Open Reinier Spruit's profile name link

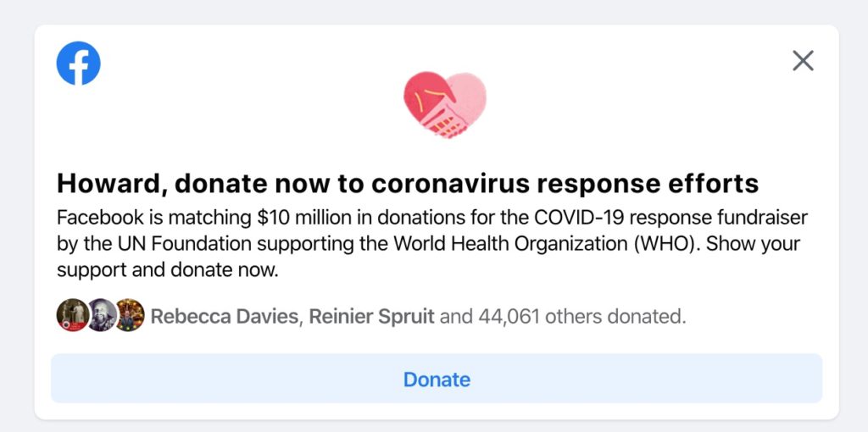[371, 317]
